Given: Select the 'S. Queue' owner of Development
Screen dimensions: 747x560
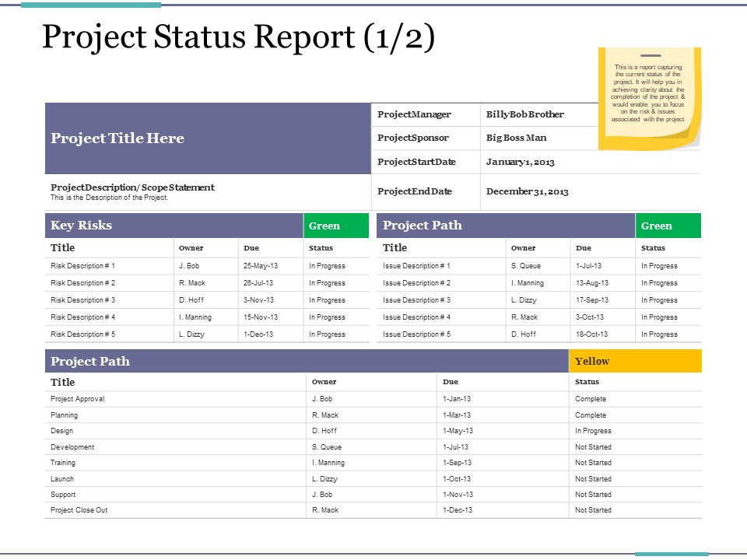Looking at the screenshot, I should pos(326,447).
